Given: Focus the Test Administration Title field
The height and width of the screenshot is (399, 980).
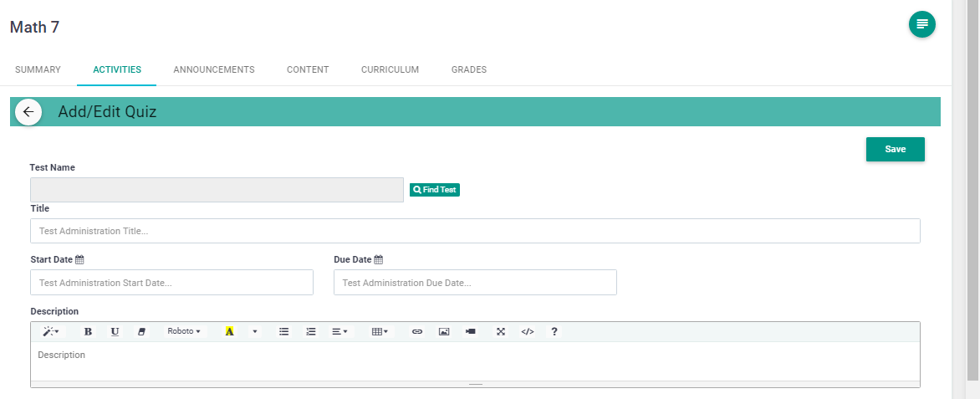Looking at the screenshot, I should (x=475, y=231).
